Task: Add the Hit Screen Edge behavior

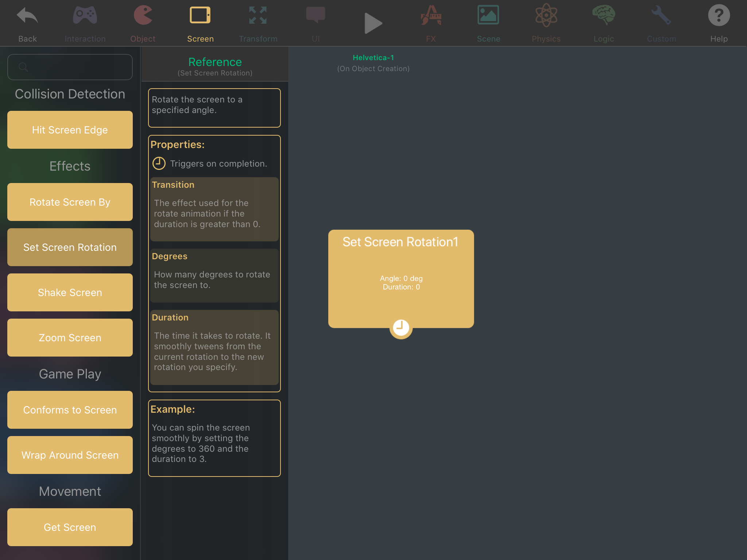Action: click(x=70, y=130)
